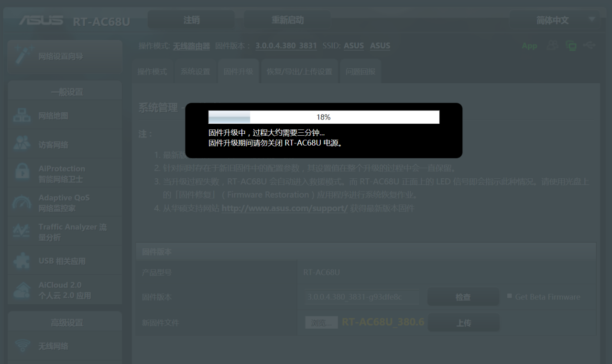Click the selected file name RT-AC68U_380.6

pos(383,322)
